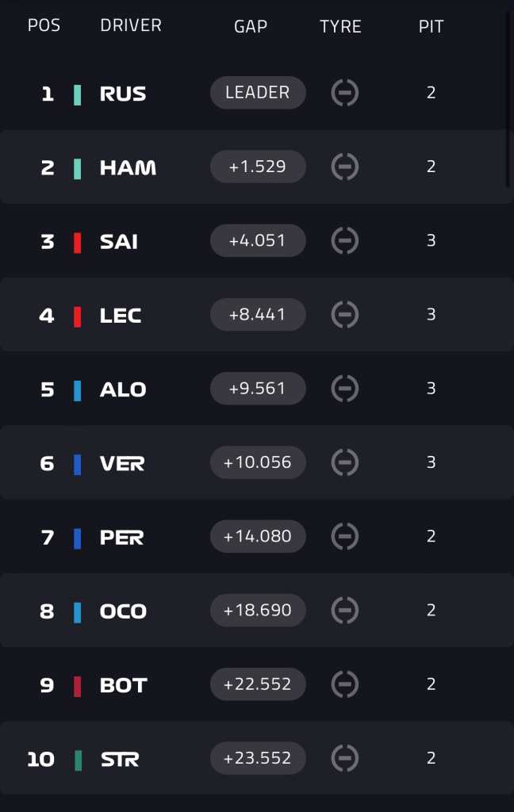This screenshot has width=514, height=812.
Task: Click the tyre icon for HAM
Action: [344, 167]
